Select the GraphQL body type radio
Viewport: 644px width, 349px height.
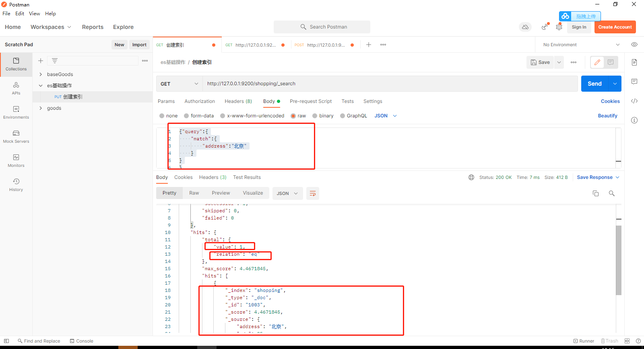tap(343, 116)
